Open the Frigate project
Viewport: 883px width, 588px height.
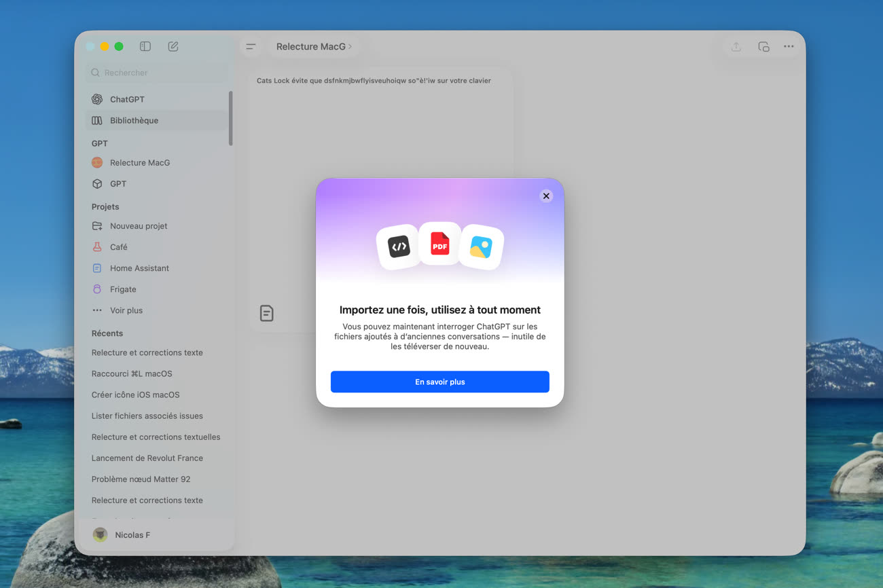[157, 289]
